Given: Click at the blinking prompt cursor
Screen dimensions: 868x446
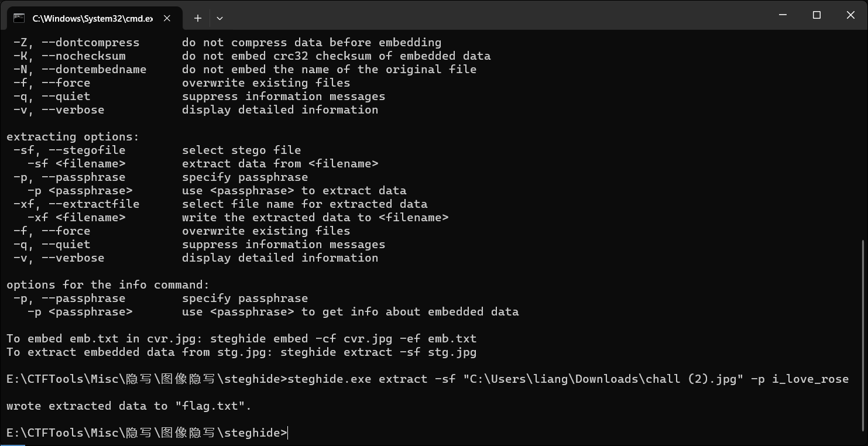Looking at the screenshot, I should coord(288,433).
